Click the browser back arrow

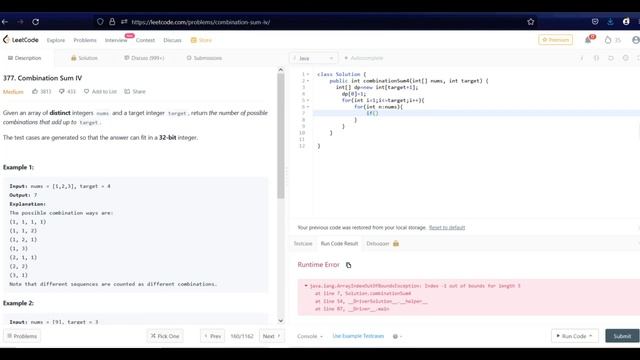tap(5, 22)
